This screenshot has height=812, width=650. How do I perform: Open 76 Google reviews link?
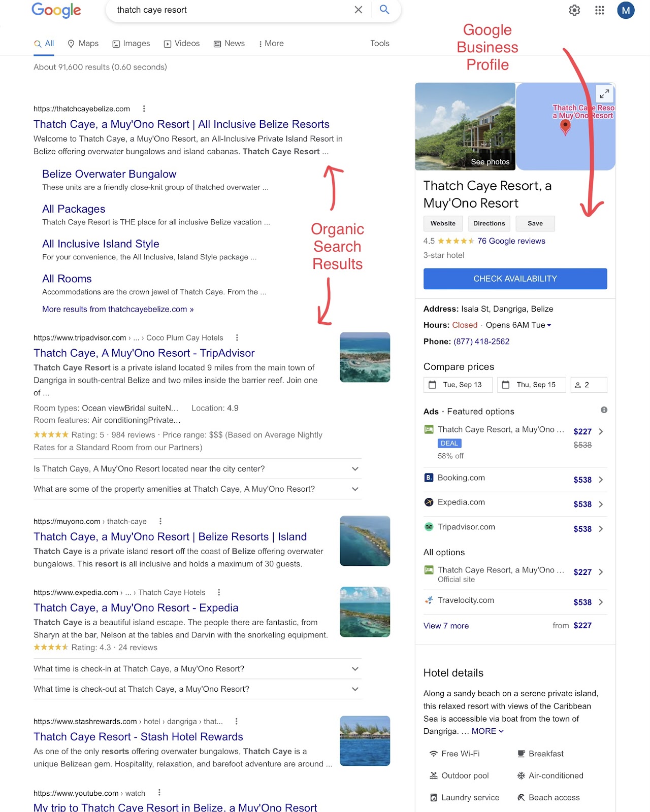pyautogui.click(x=511, y=241)
